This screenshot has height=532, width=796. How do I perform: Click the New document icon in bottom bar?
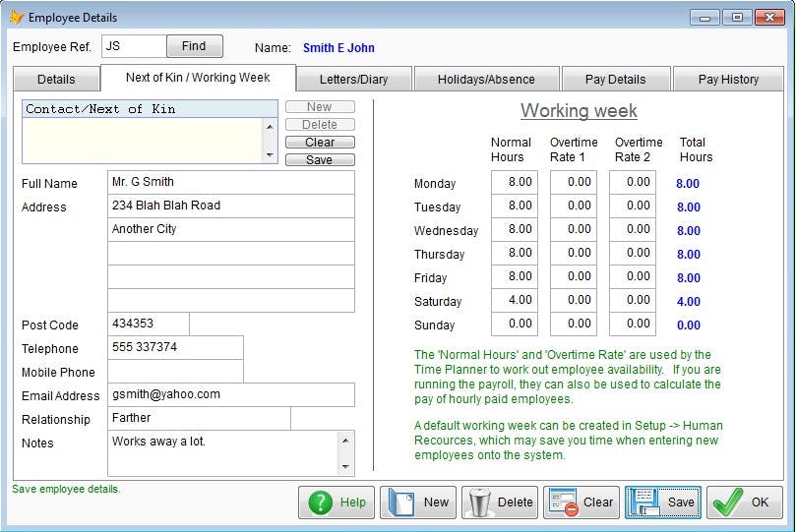point(400,502)
